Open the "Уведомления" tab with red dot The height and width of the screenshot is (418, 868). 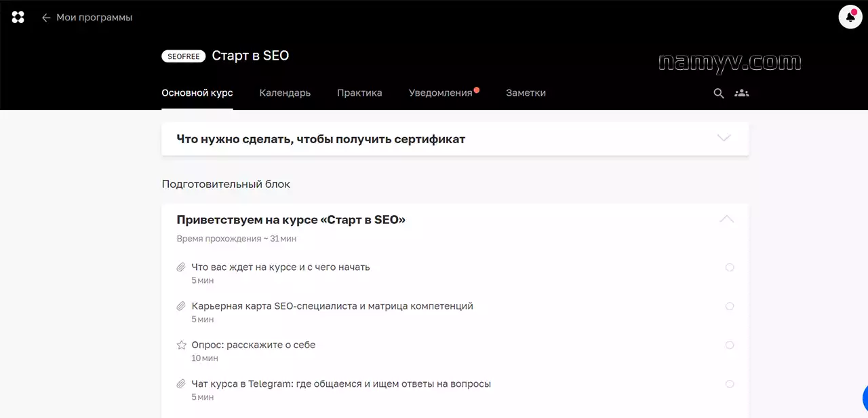[x=439, y=93]
